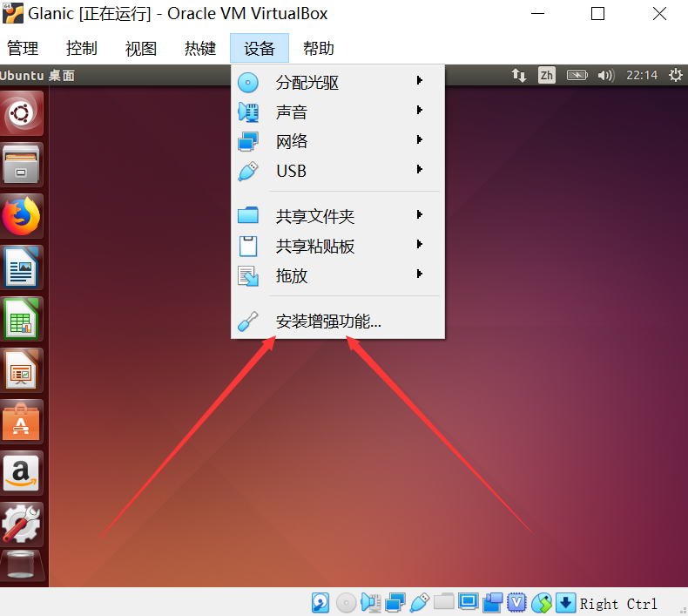The image size is (688, 616).
Task: Click 安装增强功能... to install guest additions
Action: [338, 322]
